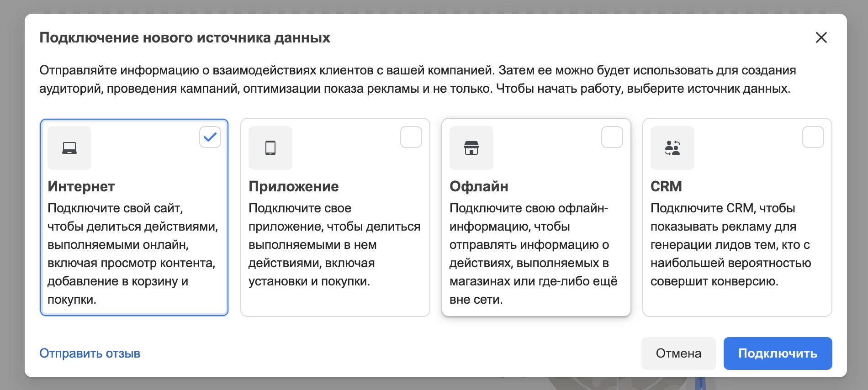
Task: Select the Офлайн card title
Action: tap(479, 186)
